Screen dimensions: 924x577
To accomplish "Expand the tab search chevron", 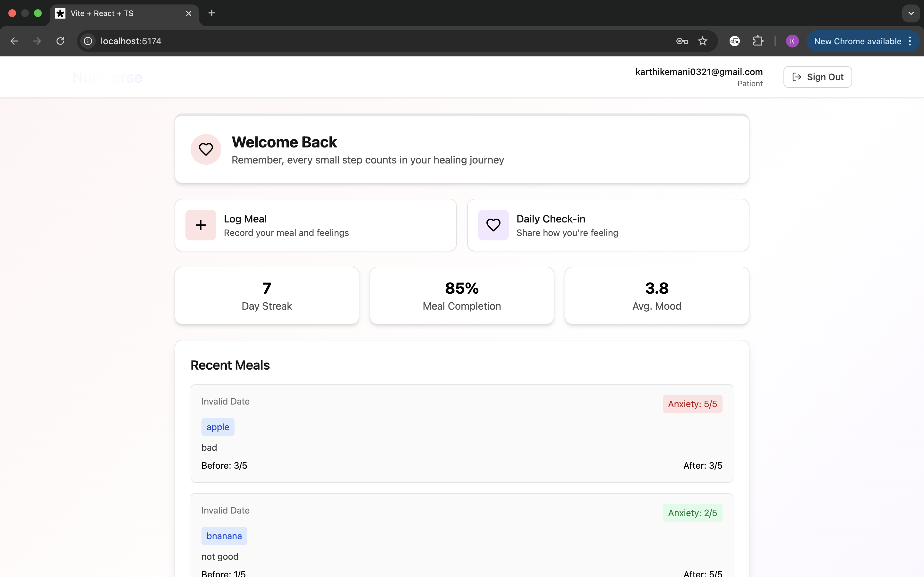I will [x=911, y=13].
